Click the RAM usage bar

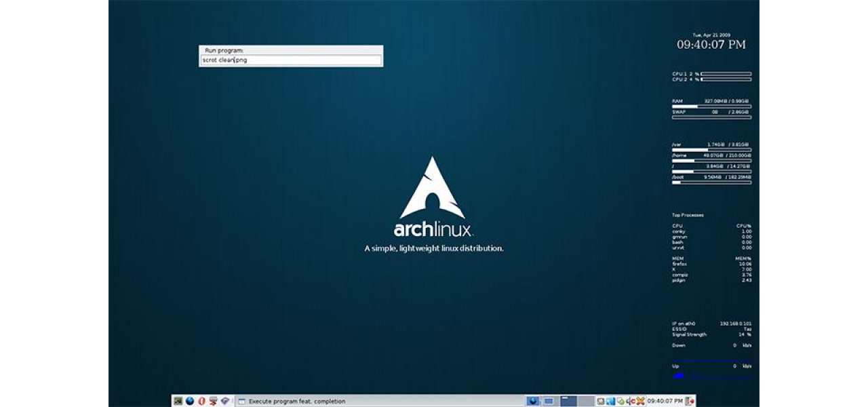click(x=711, y=106)
